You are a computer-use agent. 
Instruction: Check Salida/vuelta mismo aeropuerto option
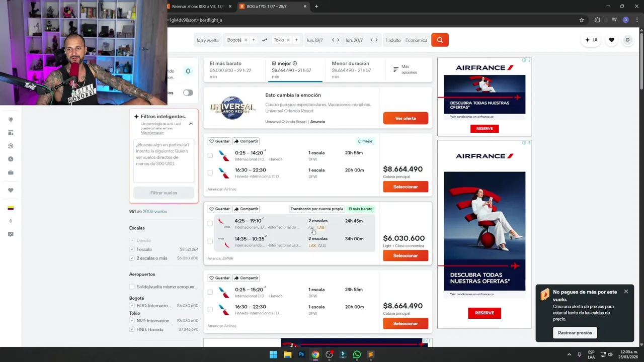132,287
